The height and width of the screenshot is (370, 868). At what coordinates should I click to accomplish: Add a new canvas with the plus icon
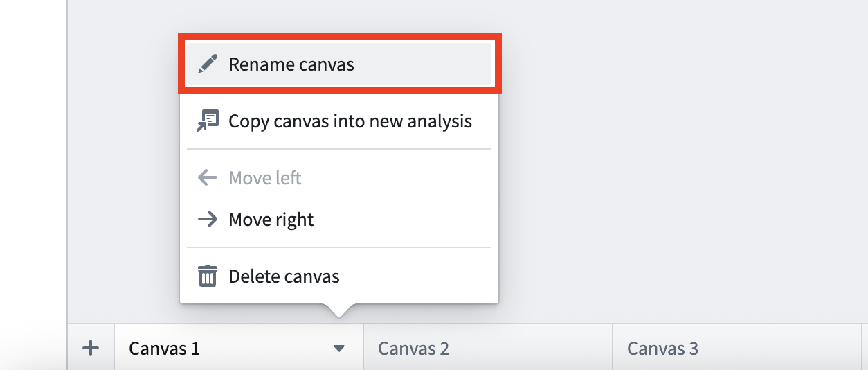click(x=91, y=348)
